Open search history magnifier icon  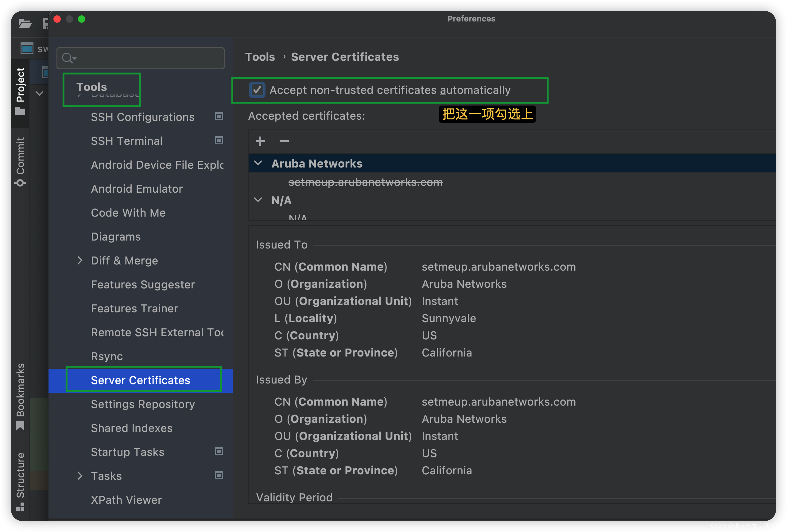(69, 58)
